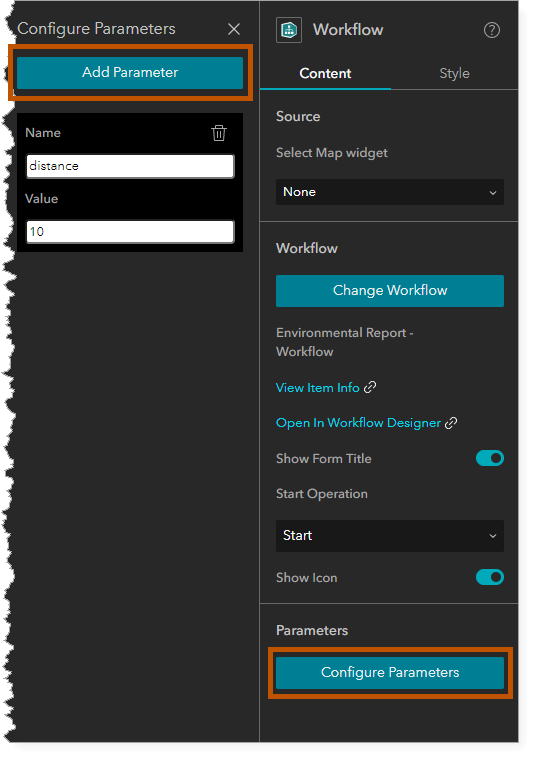Click the Add Parameter button

130,73
